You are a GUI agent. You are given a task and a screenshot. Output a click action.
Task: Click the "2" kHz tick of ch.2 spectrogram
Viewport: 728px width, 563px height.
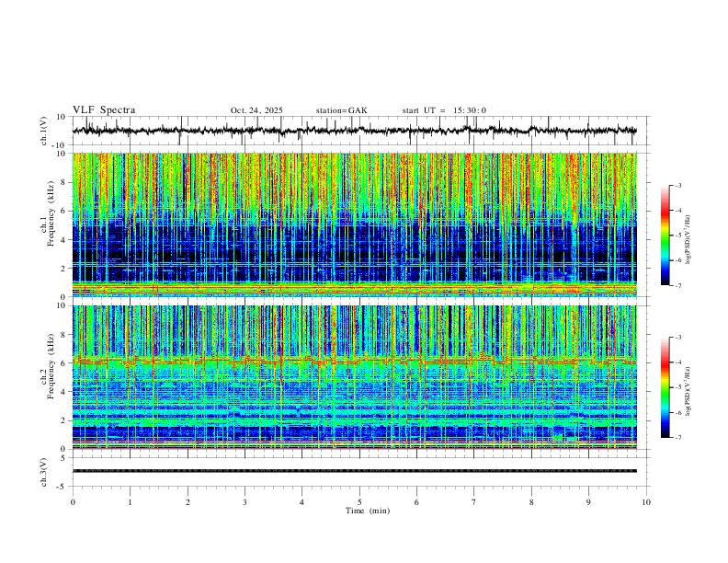coord(64,420)
